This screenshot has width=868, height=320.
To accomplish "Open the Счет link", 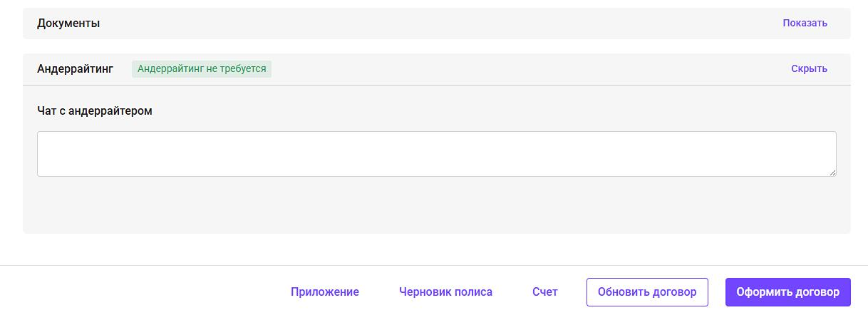I will tap(544, 291).
